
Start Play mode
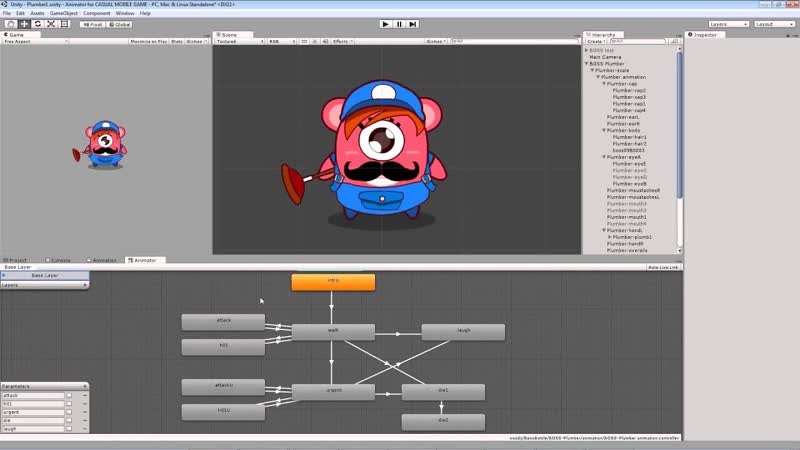pos(386,24)
